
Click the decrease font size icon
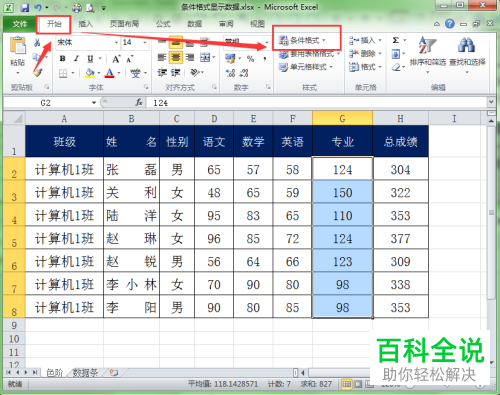coord(130,59)
